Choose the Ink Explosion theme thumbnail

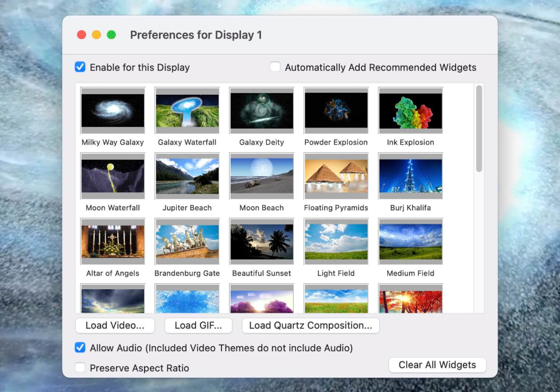click(410, 111)
